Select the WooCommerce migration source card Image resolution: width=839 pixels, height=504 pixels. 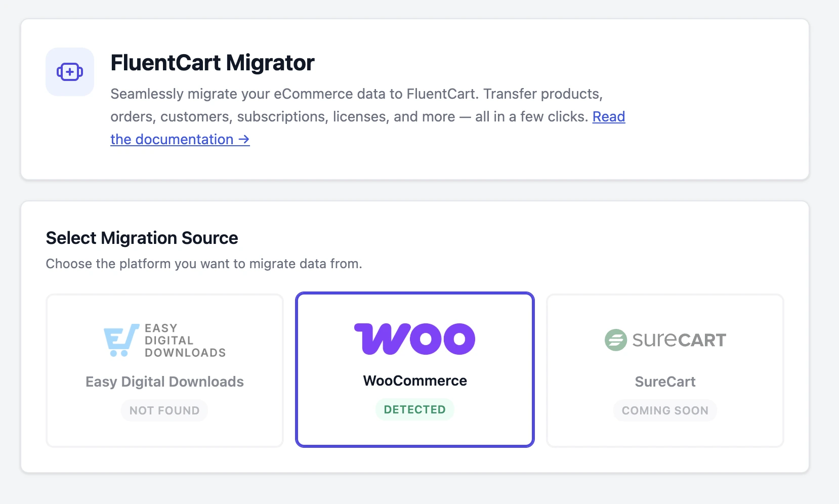click(x=415, y=369)
